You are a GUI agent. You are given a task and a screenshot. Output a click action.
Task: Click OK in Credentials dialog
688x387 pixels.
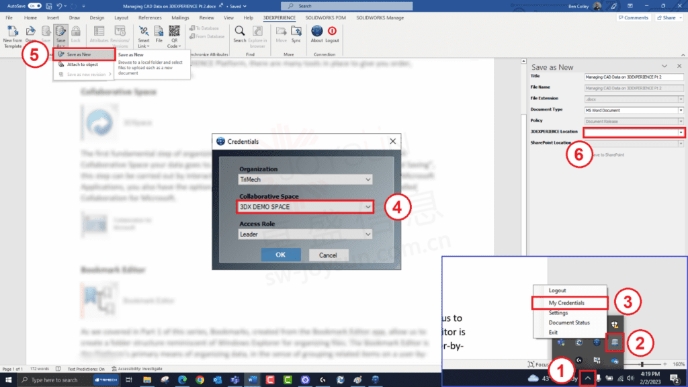click(281, 255)
